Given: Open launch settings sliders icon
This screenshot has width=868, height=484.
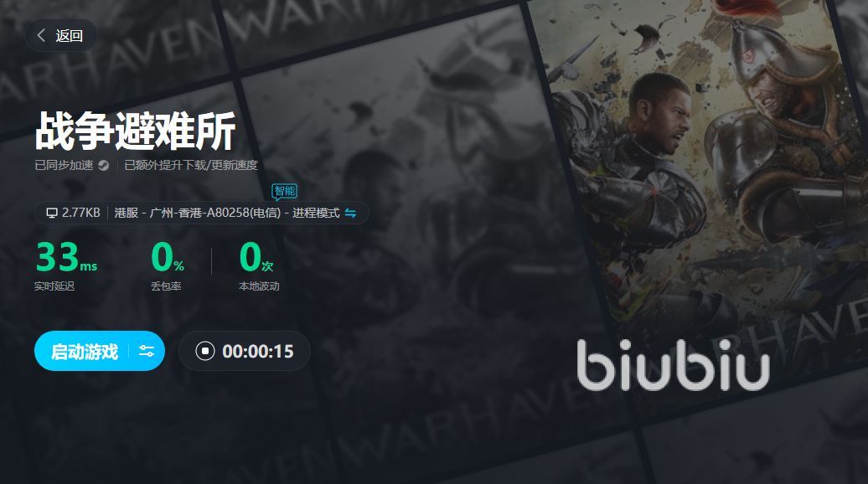Looking at the screenshot, I should tap(147, 351).
